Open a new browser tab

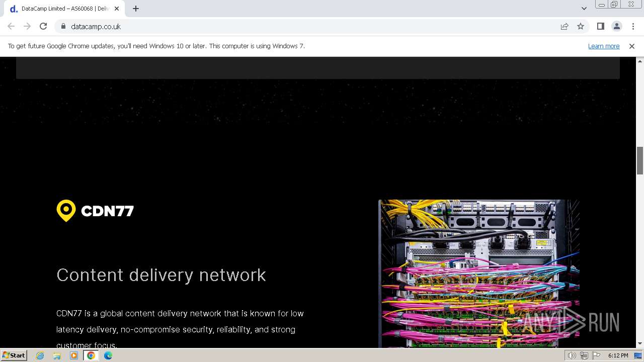click(x=136, y=9)
